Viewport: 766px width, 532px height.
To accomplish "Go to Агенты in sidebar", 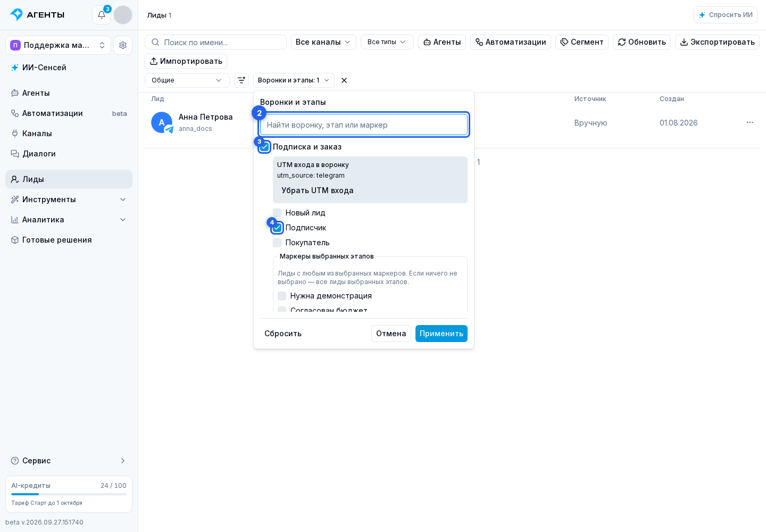I will pos(69,93).
